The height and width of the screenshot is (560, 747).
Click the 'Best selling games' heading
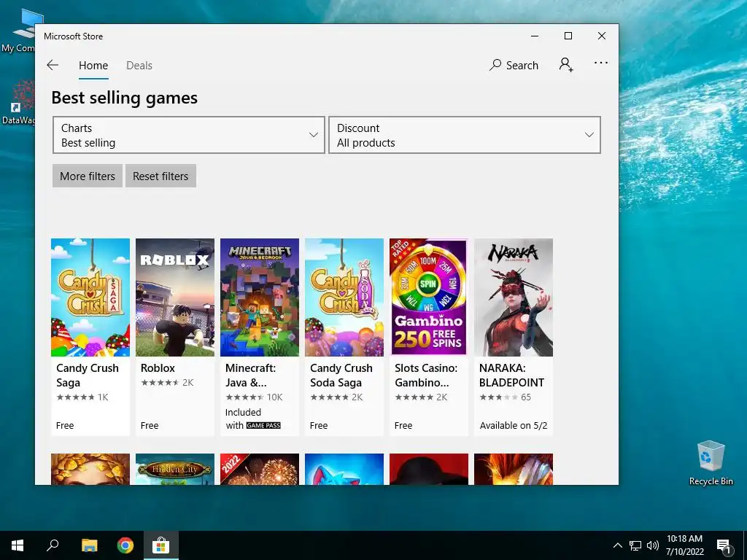tap(124, 98)
